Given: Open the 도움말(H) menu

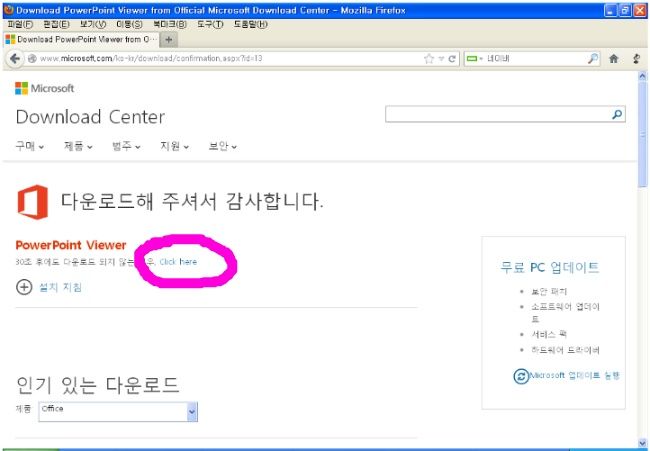Looking at the screenshot, I should pos(250,24).
